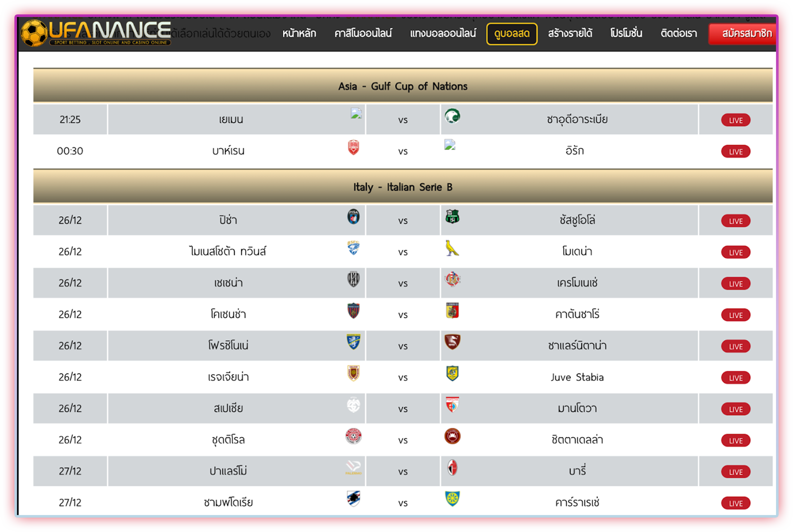This screenshot has width=793, height=532.
Task: Click the UFANANCE soccer ball logo
Action: click(34, 33)
